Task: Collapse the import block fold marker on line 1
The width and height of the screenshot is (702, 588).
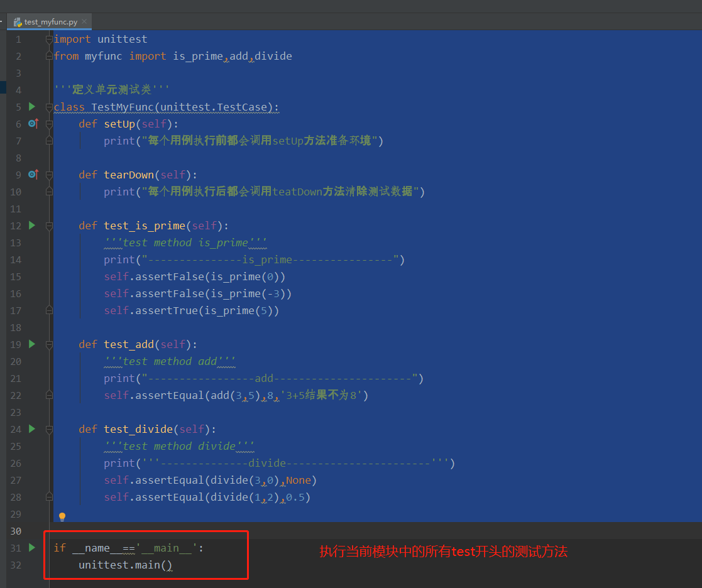Action: click(49, 40)
